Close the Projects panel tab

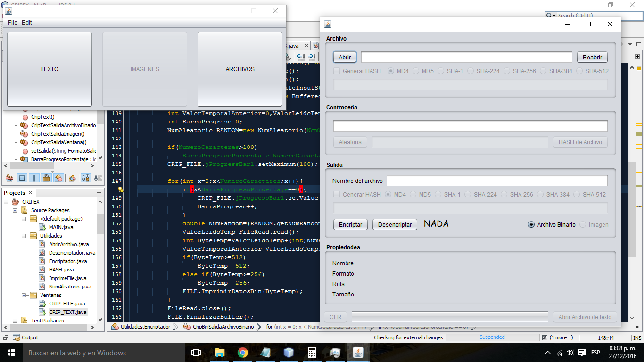coord(31,193)
